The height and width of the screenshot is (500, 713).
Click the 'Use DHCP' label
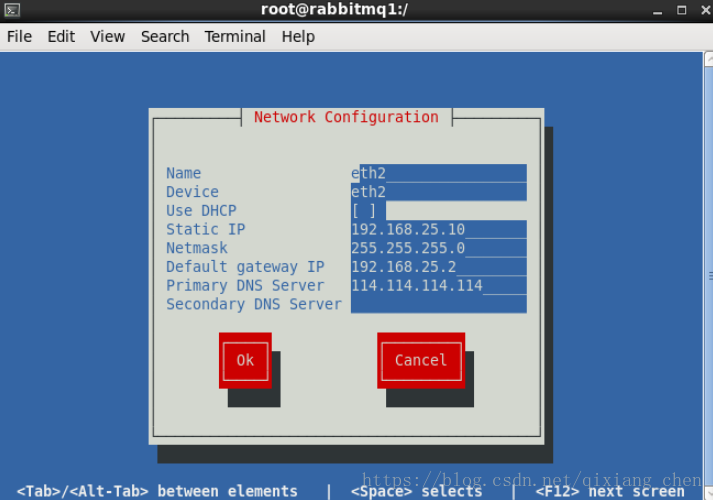pos(201,210)
